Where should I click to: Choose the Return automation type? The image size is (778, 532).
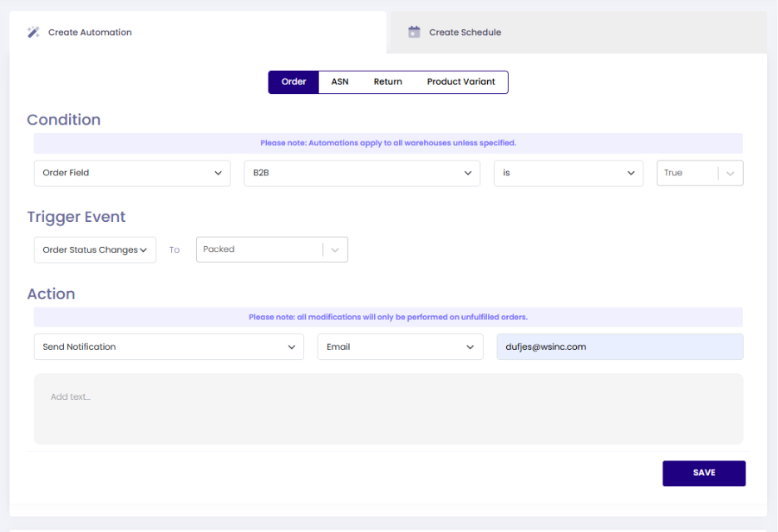pyautogui.click(x=387, y=82)
